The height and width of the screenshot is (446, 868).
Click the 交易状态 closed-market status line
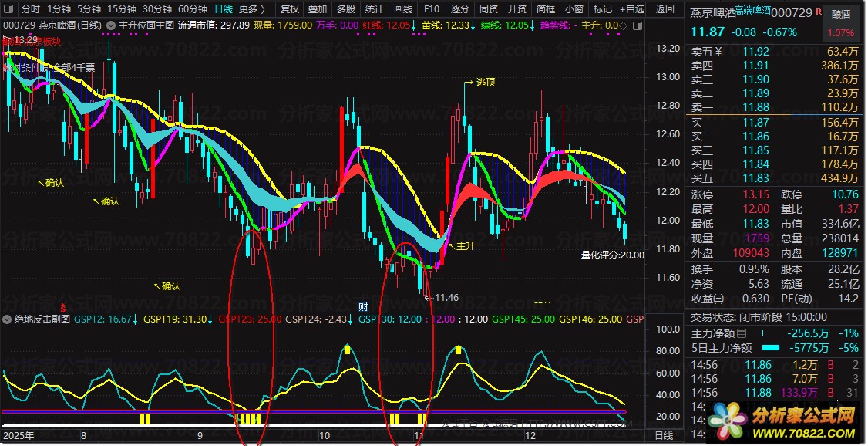(x=759, y=317)
